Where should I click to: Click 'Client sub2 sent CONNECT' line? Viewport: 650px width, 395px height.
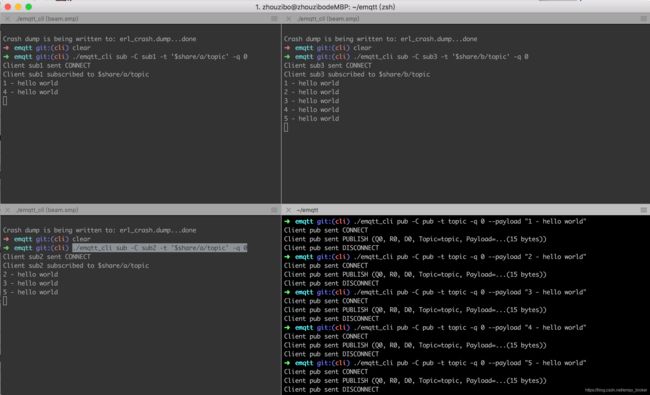pyautogui.click(x=46, y=257)
